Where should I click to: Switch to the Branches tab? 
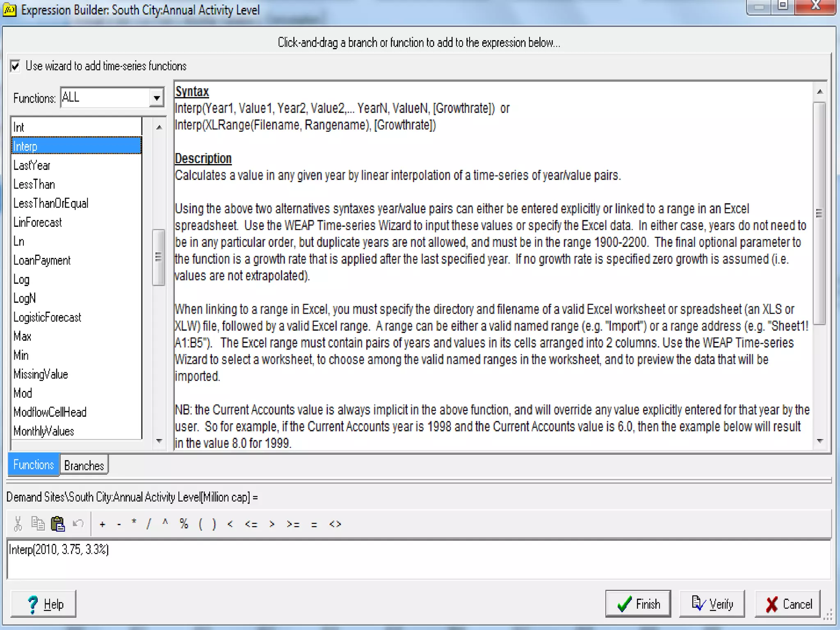click(84, 466)
